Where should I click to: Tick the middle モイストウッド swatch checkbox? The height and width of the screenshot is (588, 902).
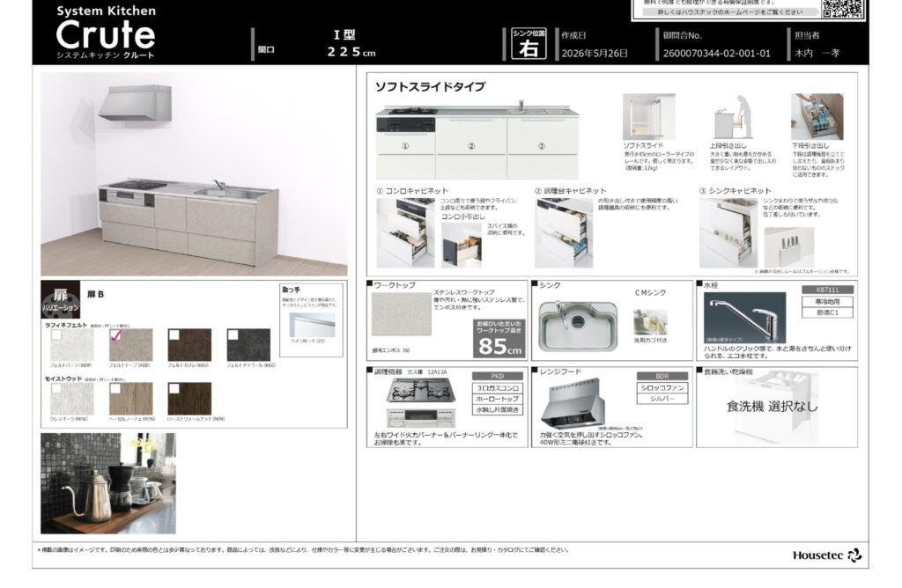pyautogui.click(x=115, y=388)
